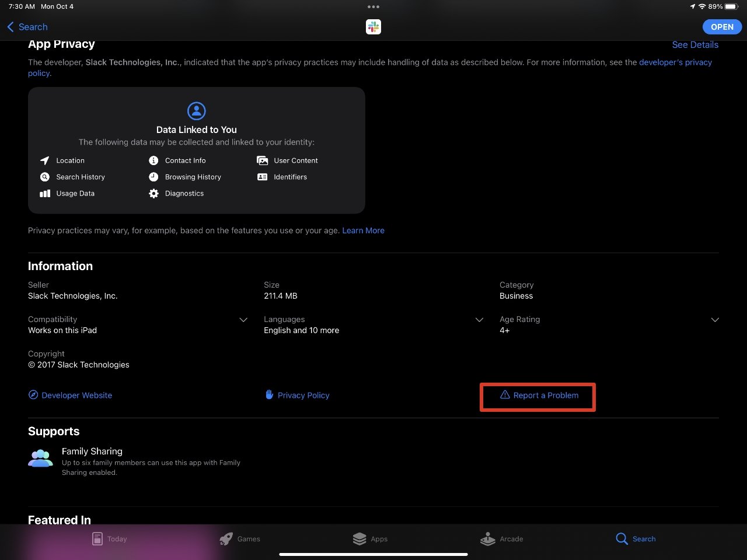This screenshot has width=747, height=560.
Task: Tap the Family Sharing people icon
Action: click(x=40, y=458)
